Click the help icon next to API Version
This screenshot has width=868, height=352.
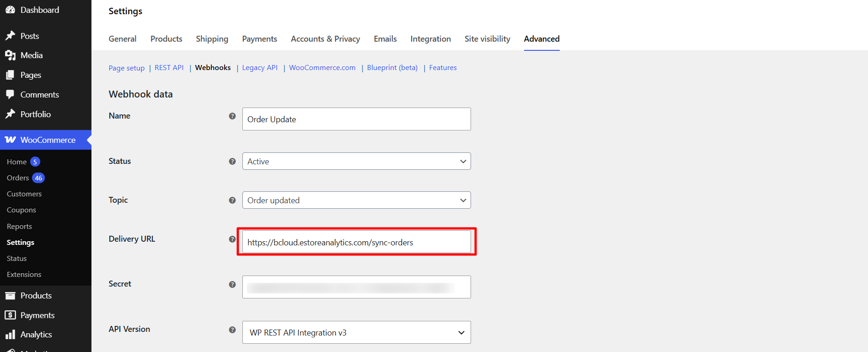(232, 330)
